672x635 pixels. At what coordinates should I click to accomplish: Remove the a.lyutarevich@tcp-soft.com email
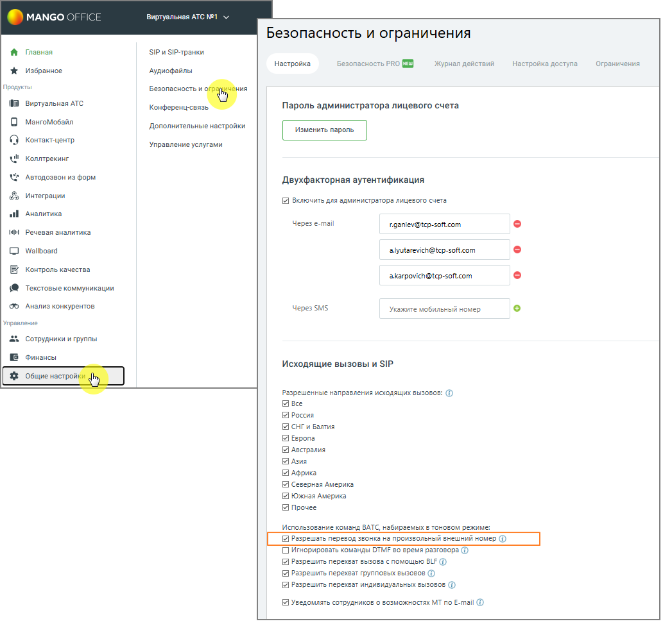(x=518, y=250)
